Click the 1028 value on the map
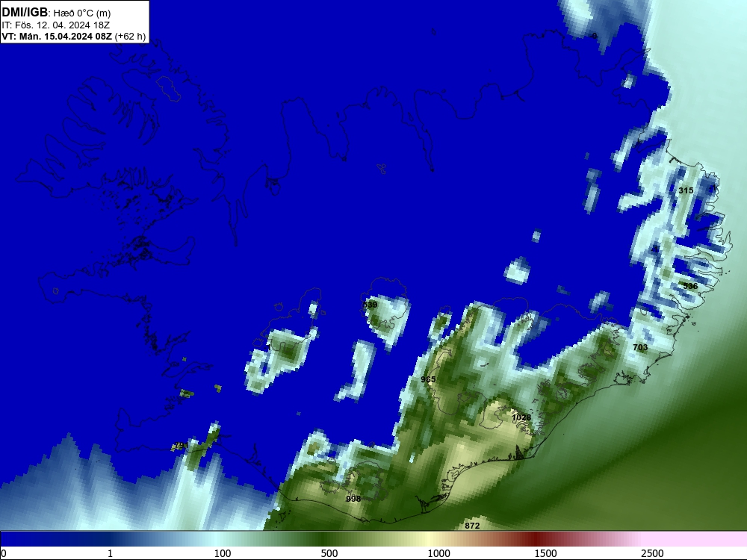747x560 pixels. click(521, 417)
